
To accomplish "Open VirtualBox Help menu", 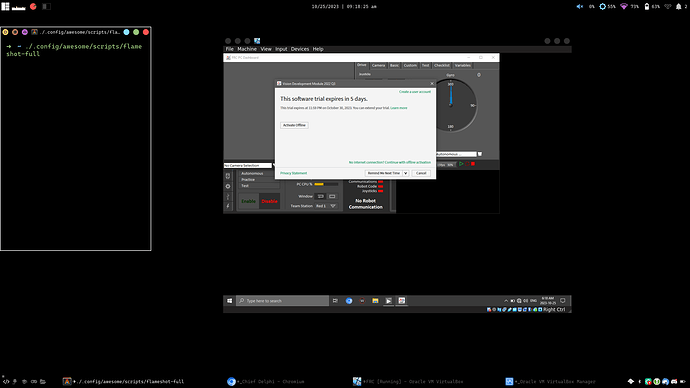I will click(318, 49).
